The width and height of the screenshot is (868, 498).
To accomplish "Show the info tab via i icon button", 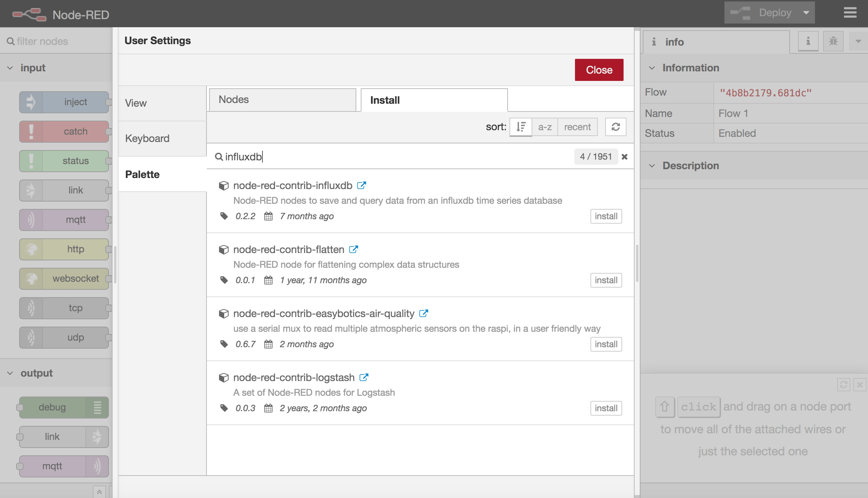I will (808, 41).
